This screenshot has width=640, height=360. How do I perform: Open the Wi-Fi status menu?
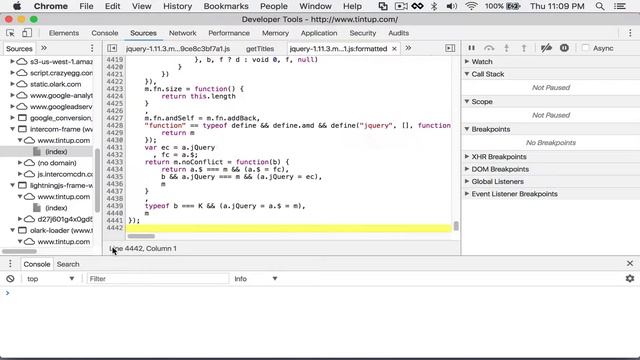coord(471,6)
